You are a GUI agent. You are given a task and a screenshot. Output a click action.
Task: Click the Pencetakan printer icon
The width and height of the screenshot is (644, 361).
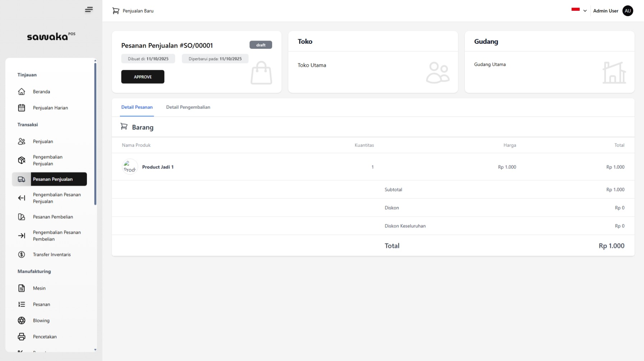(22, 337)
